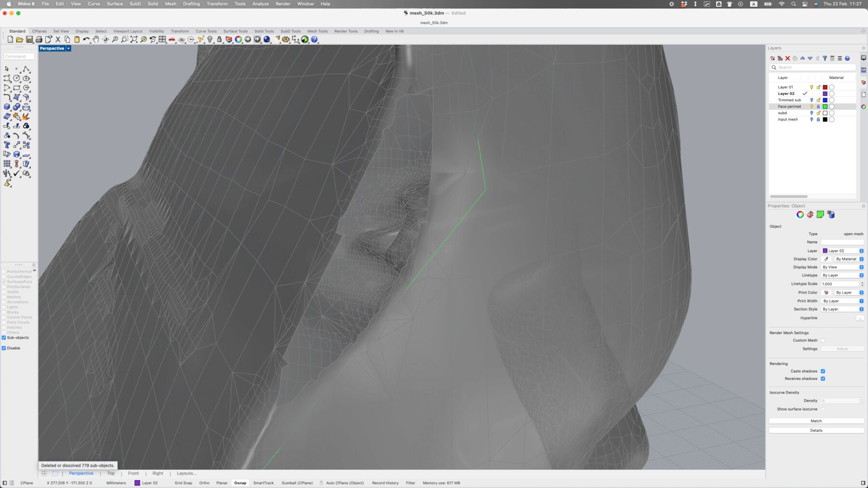Click the Hyperlink ellipsis button
This screenshot has width=868, height=488.
(x=860, y=318)
